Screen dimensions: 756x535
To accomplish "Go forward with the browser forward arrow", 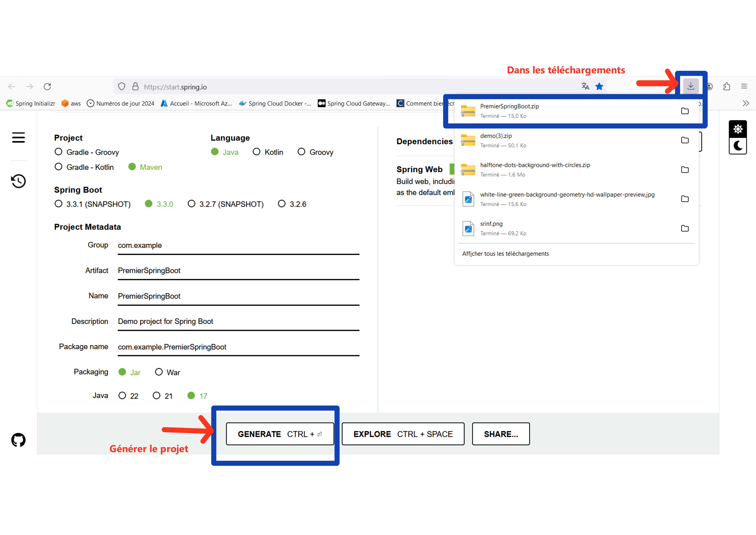I will (30, 87).
